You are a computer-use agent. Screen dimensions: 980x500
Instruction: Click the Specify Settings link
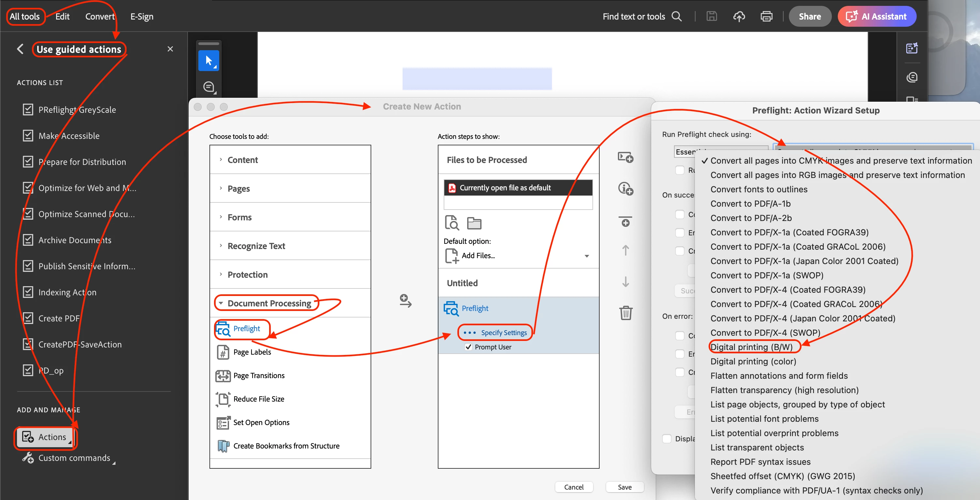(503, 332)
